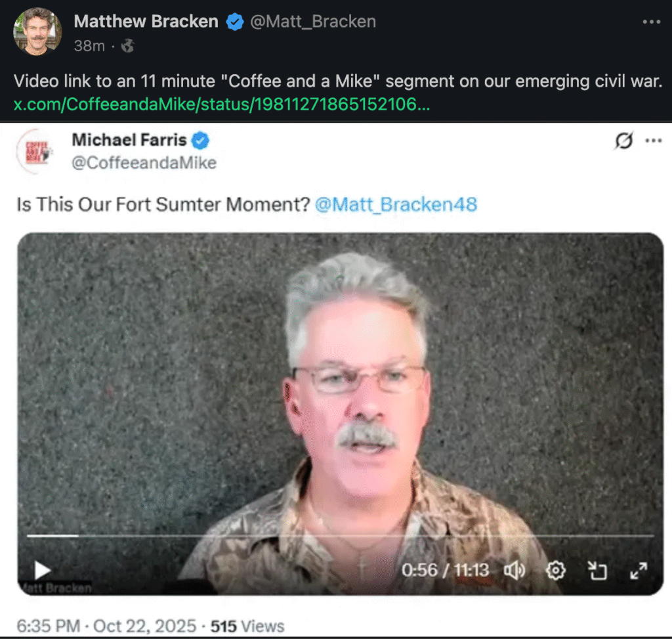Click the Michael Farris name
The image size is (672, 639).
point(129,140)
